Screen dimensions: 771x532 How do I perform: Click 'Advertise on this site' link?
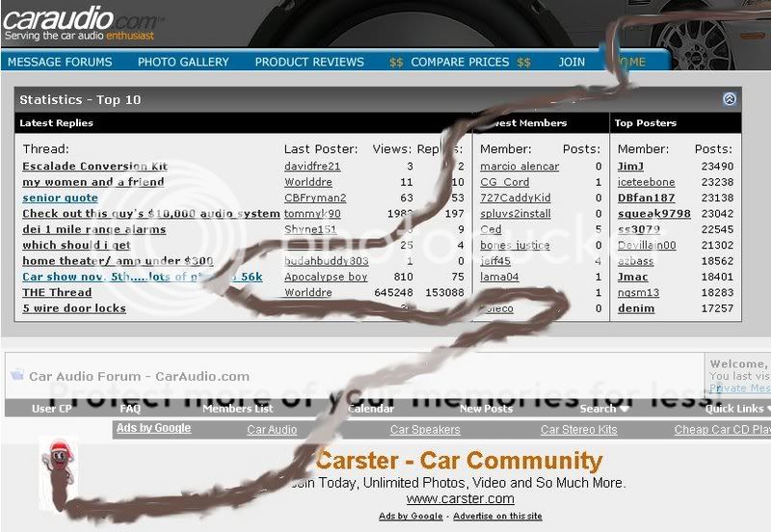coord(497,516)
